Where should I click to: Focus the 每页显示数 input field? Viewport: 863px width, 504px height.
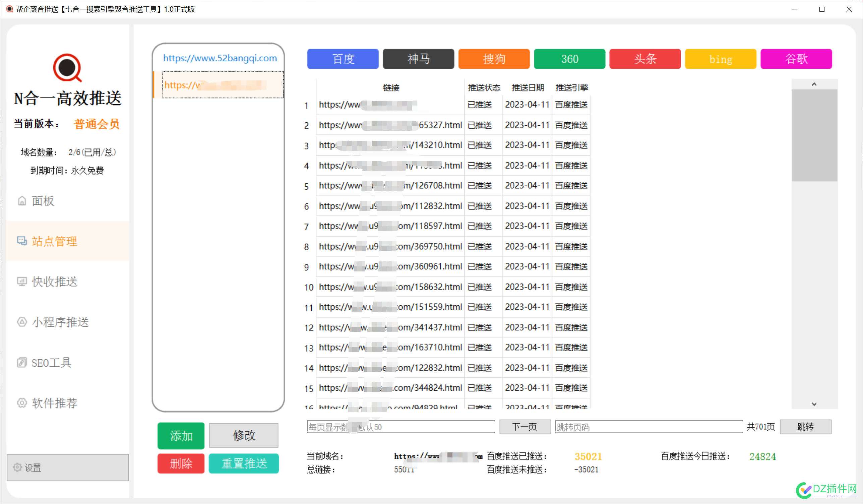(401, 427)
